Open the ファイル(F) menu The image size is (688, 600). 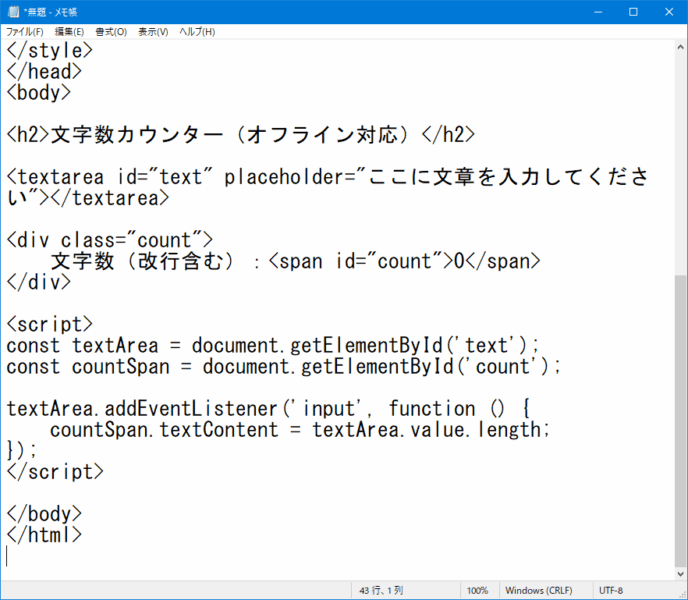(x=25, y=32)
